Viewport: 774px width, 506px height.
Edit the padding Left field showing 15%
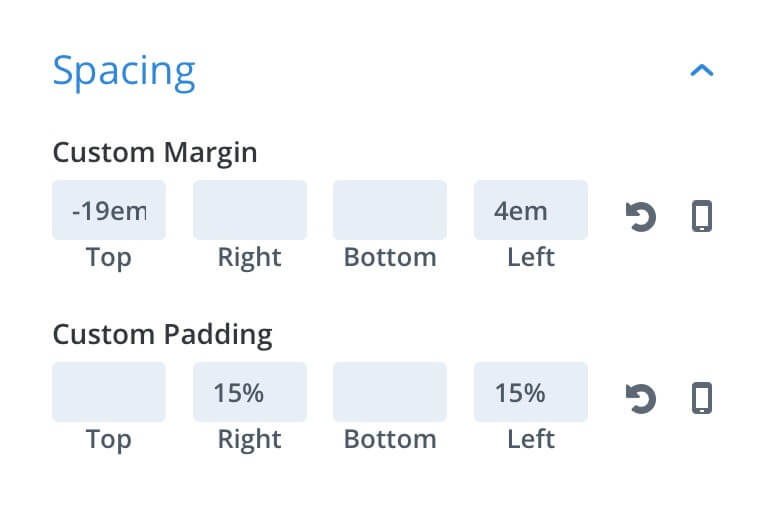pyautogui.click(x=531, y=392)
